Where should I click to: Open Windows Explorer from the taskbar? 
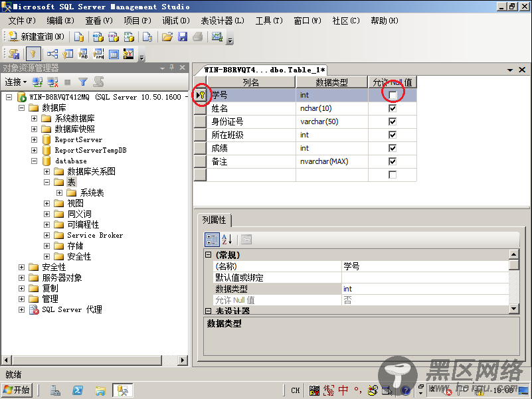pyautogui.click(x=100, y=390)
